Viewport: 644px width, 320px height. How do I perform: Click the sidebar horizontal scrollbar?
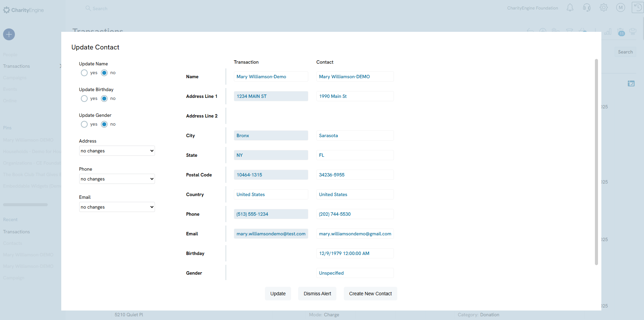(x=25, y=205)
